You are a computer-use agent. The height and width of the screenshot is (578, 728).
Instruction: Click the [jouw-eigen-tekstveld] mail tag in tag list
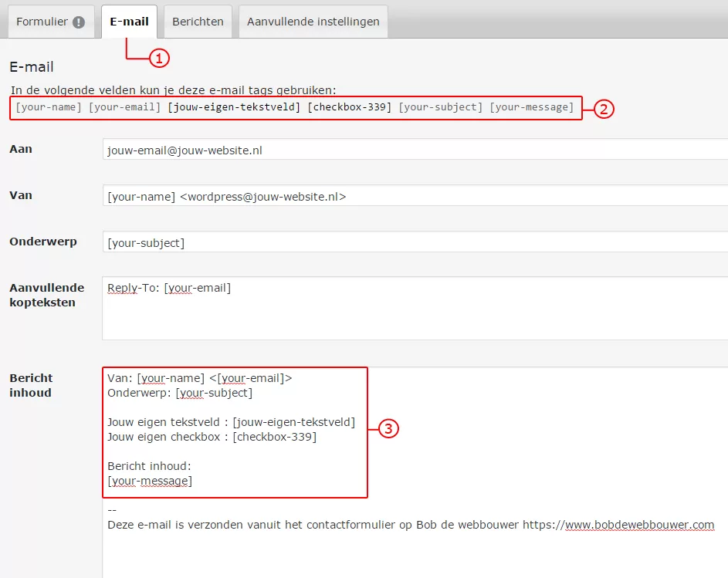(x=234, y=107)
